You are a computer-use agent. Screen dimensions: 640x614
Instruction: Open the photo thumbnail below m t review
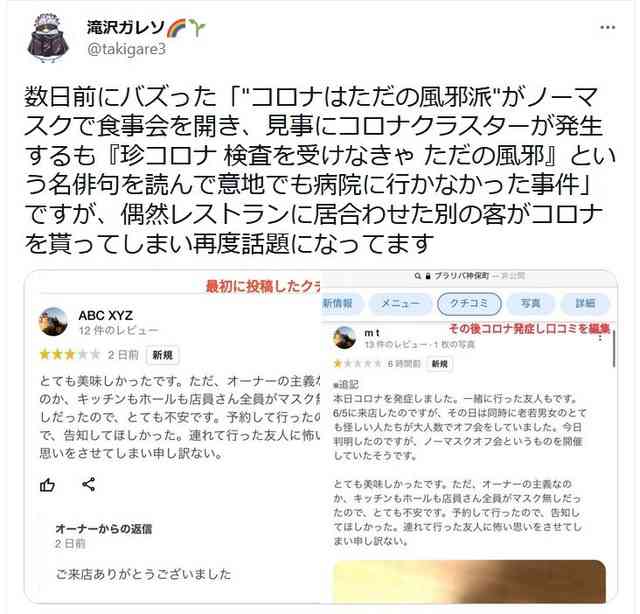[x=469, y=581]
